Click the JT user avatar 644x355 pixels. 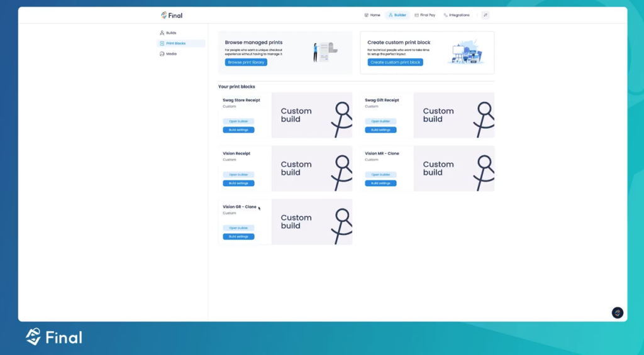tap(485, 15)
